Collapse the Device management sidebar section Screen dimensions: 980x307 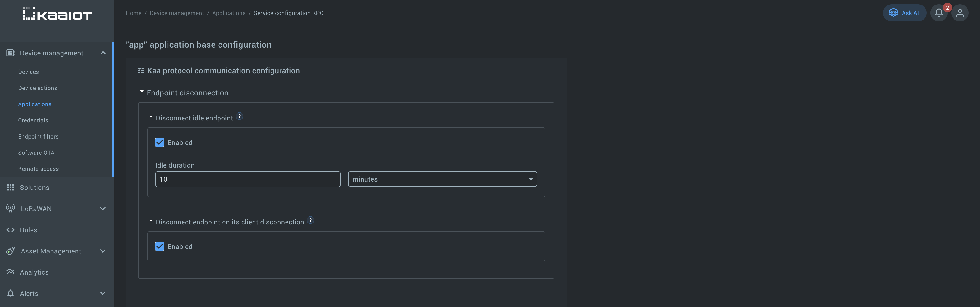click(103, 53)
